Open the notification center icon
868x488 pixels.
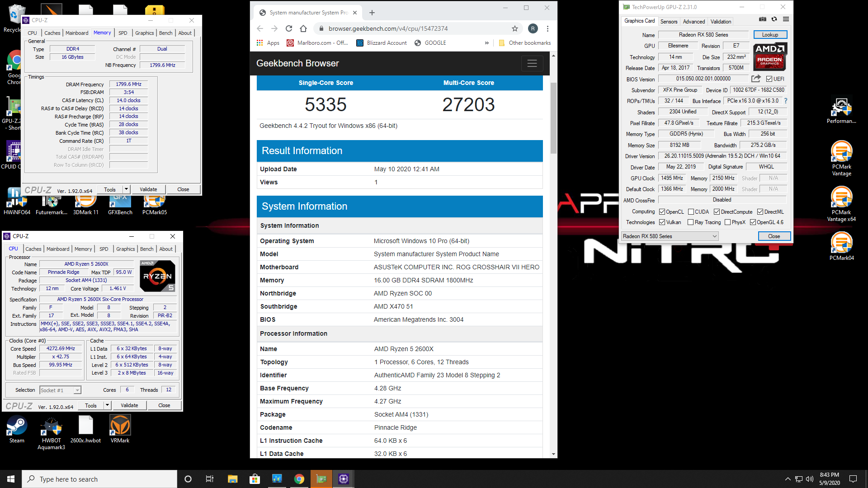pos(853,479)
